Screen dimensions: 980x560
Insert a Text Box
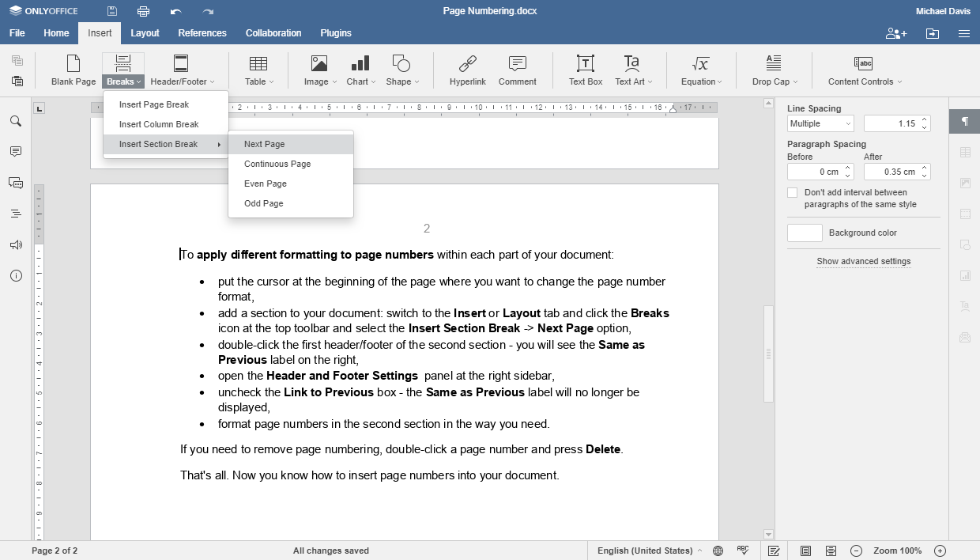586,70
